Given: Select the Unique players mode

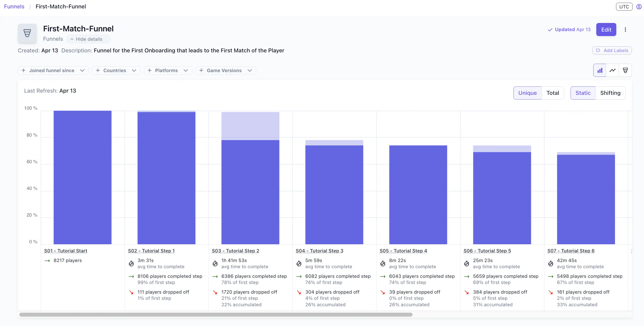Looking at the screenshot, I should pos(527,93).
